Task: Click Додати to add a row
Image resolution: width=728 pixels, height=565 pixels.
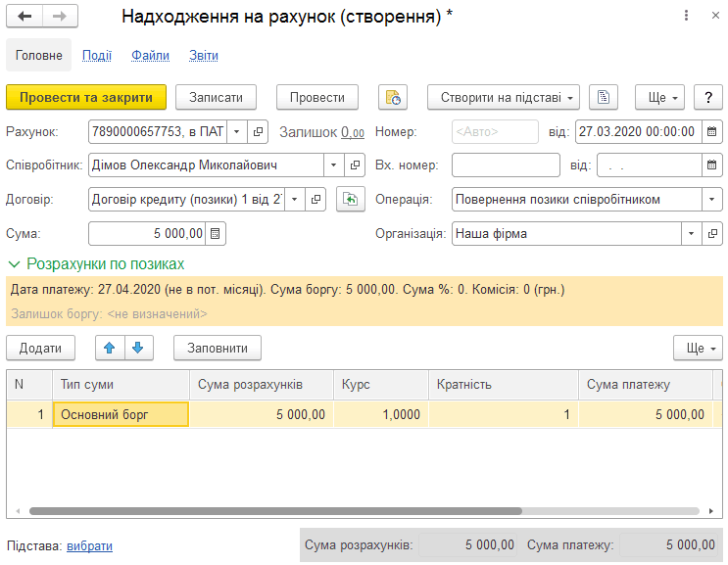Action: tap(40, 348)
